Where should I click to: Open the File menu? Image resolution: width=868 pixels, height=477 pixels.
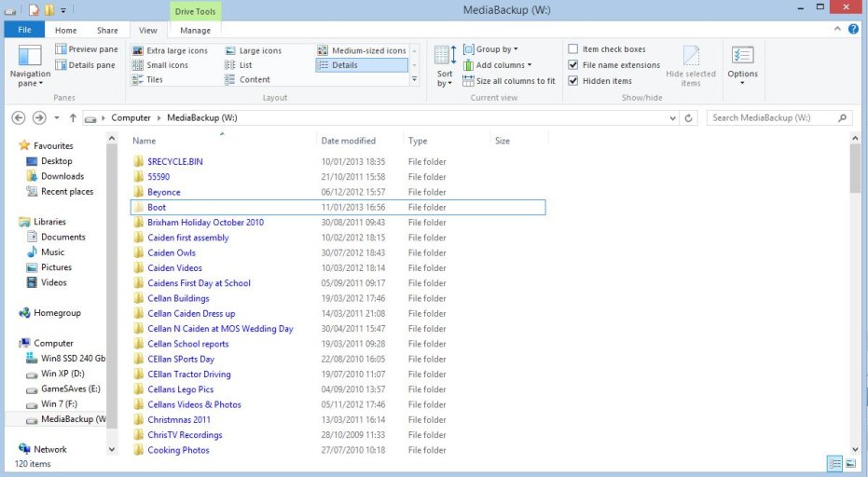(24, 30)
